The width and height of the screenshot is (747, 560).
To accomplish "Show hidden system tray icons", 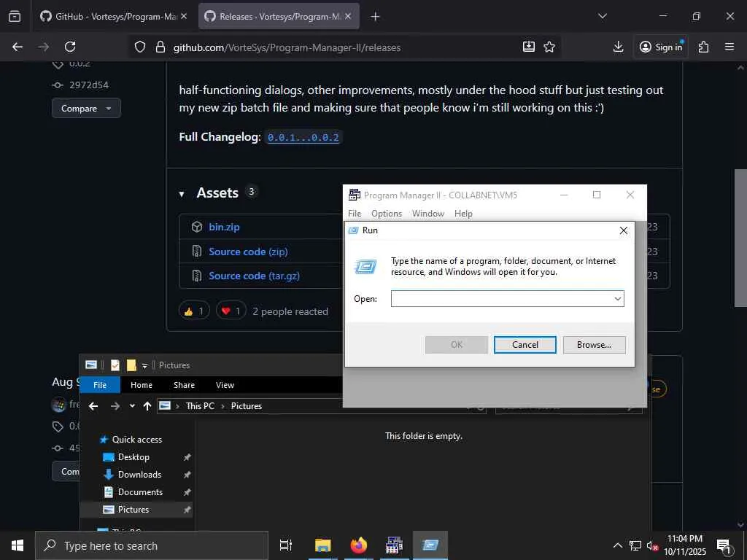I will click(x=617, y=545).
